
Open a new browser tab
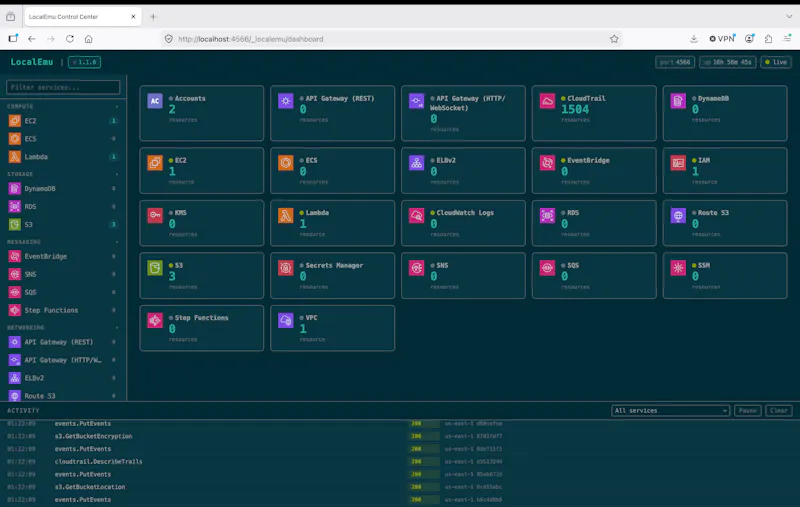coord(153,17)
